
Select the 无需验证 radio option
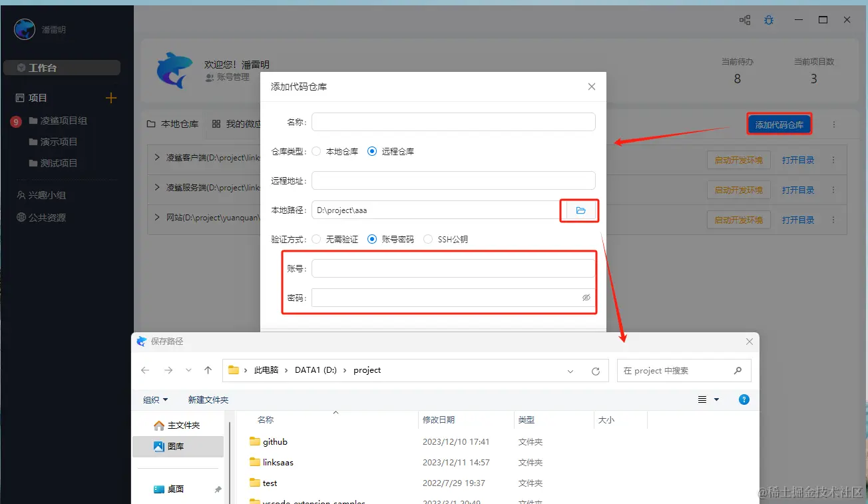[x=316, y=239]
